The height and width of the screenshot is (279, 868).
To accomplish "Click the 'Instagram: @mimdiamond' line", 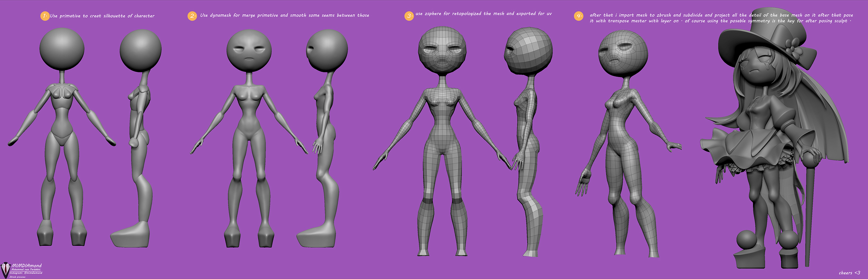I will pyautogui.click(x=26, y=273).
